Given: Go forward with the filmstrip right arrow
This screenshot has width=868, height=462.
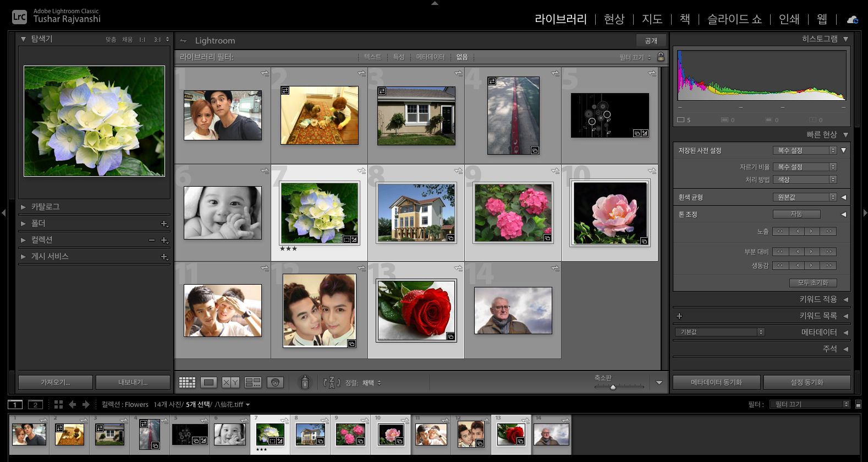Looking at the screenshot, I should tap(86, 405).
